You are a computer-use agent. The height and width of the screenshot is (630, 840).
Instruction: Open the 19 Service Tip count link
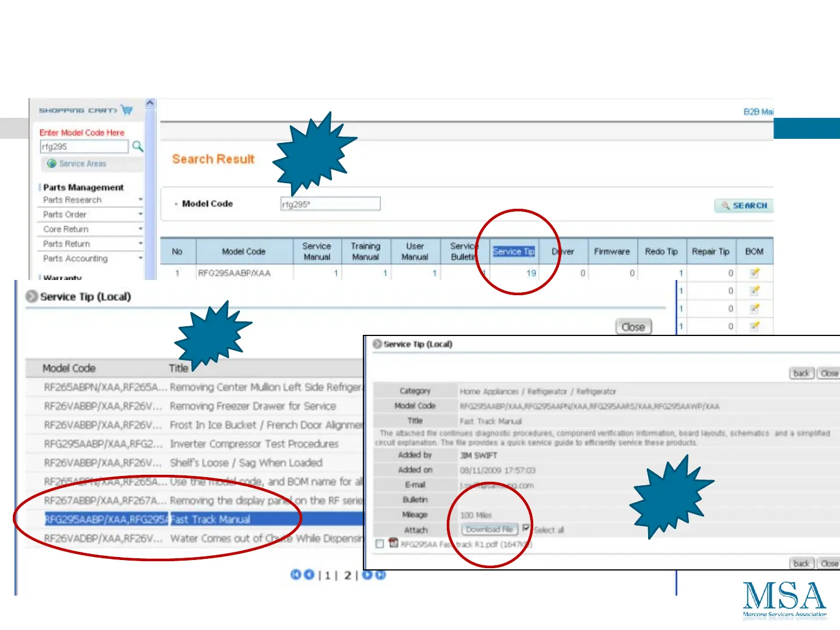[531, 273]
